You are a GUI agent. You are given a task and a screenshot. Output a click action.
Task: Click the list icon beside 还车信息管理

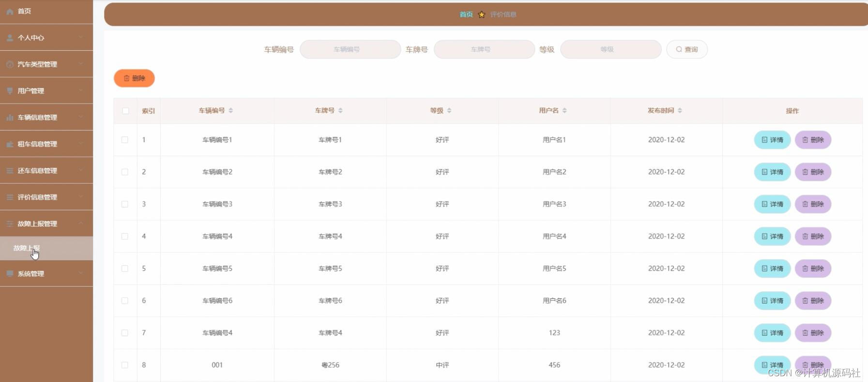click(x=10, y=171)
